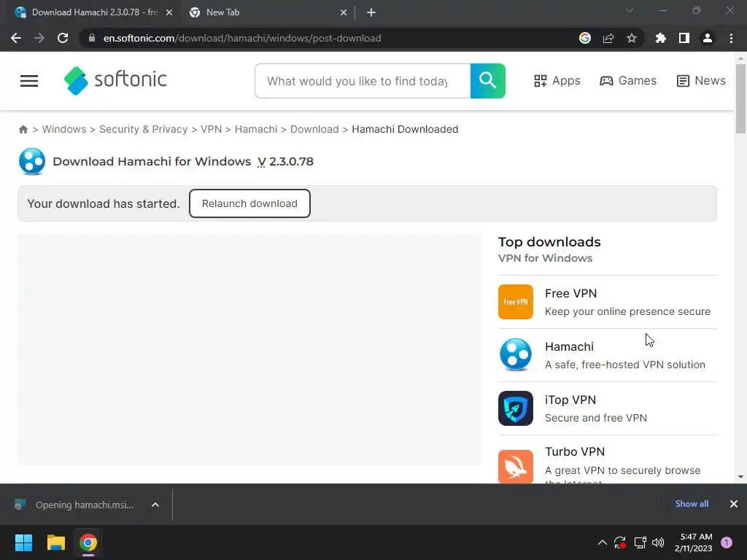Open the Softonic hamburger menu
Viewport: 747px width, 560px height.
[29, 81]
